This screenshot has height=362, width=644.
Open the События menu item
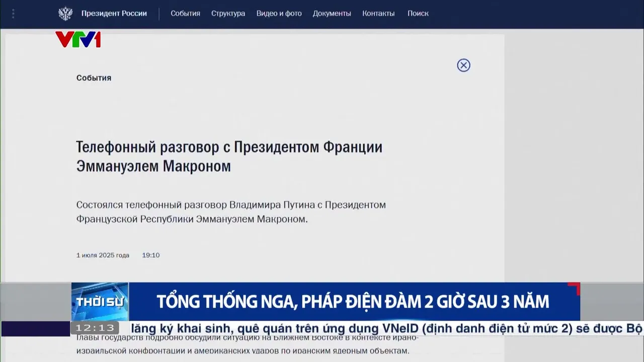(x=185, y=14)
